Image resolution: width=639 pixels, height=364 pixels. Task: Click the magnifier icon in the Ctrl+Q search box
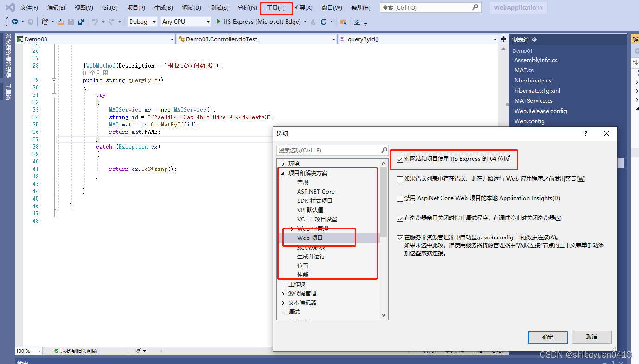tap(476, 7)
